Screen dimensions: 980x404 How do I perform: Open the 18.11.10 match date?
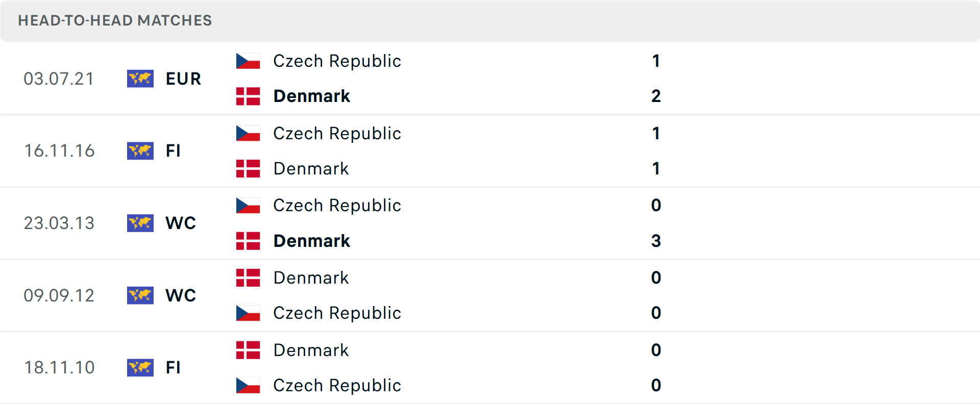[59, 368]
